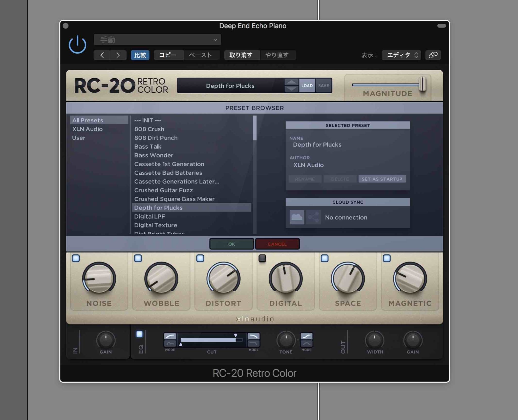518x420 pixels.
Task: Click the chain link icon in the top-right corner
Action: 433,55
